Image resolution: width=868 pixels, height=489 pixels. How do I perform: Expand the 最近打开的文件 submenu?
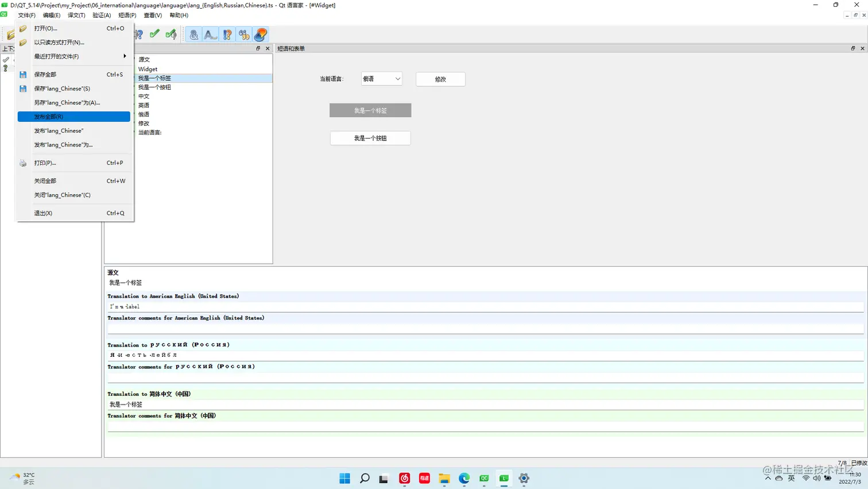tap(74, 56)
